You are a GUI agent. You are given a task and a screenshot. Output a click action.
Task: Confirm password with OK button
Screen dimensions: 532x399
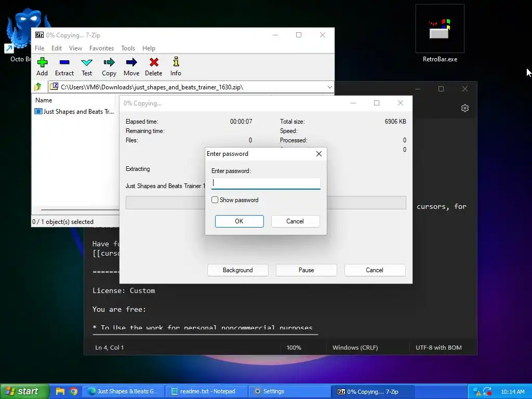(x=239, y=221)
